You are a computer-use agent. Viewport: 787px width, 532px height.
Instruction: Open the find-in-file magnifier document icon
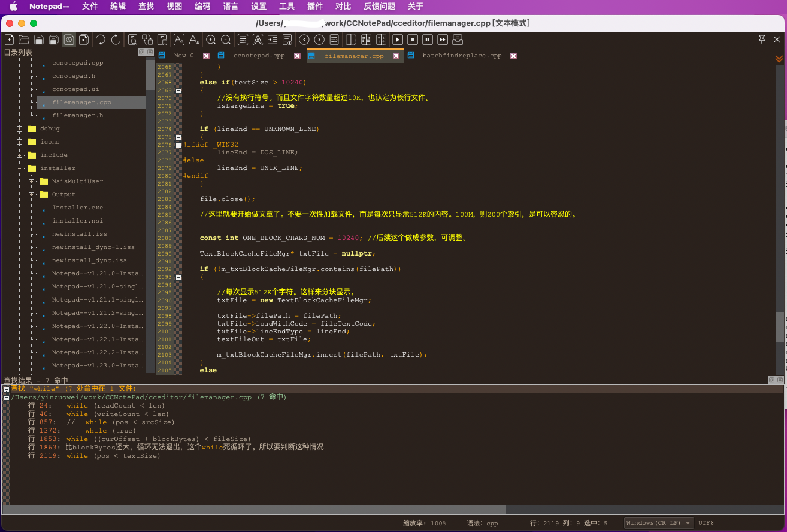click(x=133, y=39)
